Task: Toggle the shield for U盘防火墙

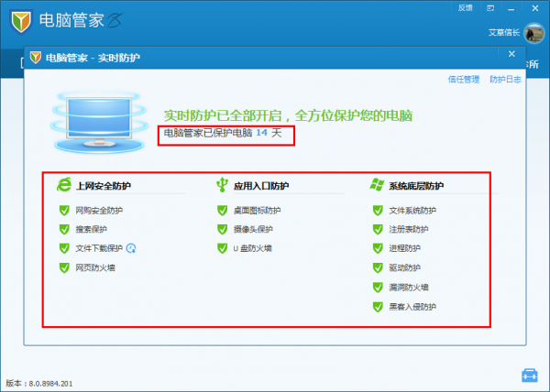Action: [x=223, y=248]
